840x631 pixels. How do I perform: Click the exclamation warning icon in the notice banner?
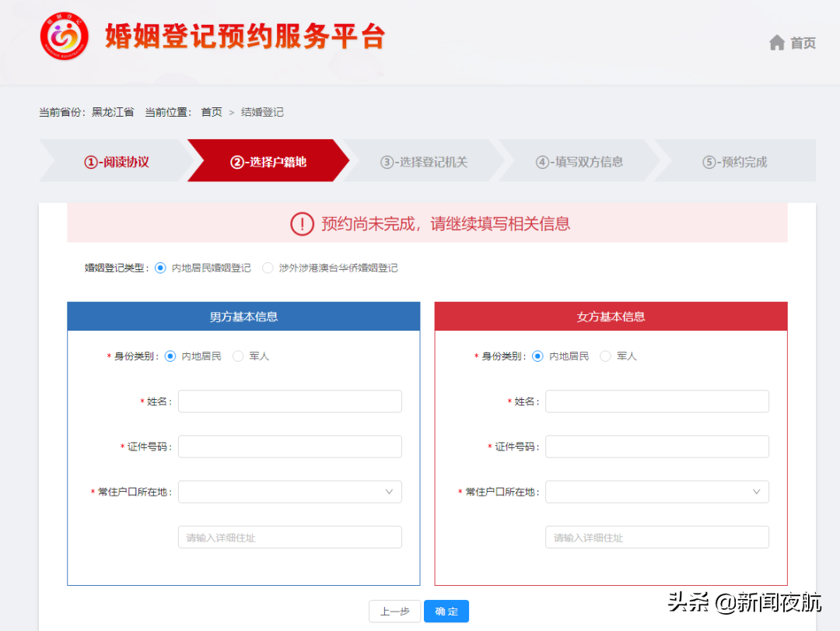[303, 224]
